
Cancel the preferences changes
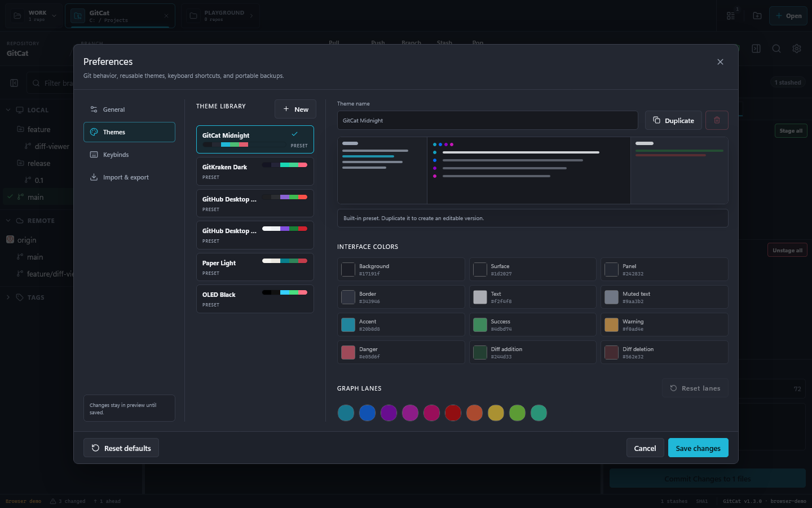point(645,448)
